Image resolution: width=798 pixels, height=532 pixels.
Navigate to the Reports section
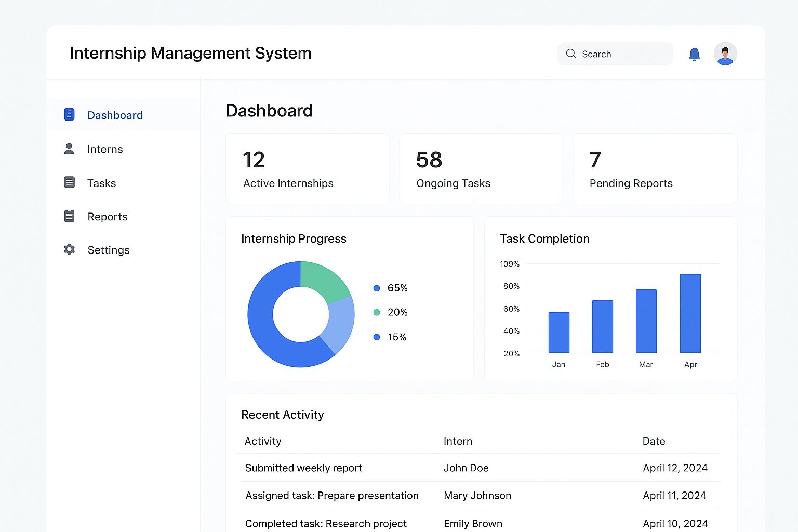point(108,216)
